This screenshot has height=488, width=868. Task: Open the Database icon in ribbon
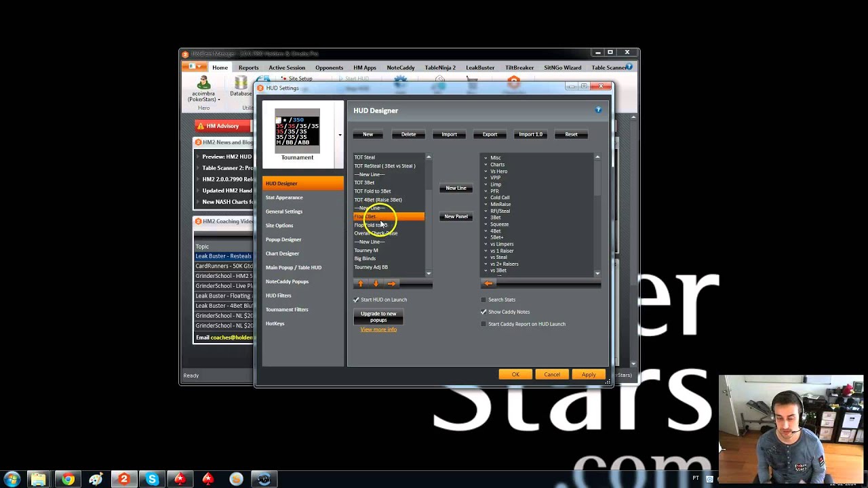240,83
